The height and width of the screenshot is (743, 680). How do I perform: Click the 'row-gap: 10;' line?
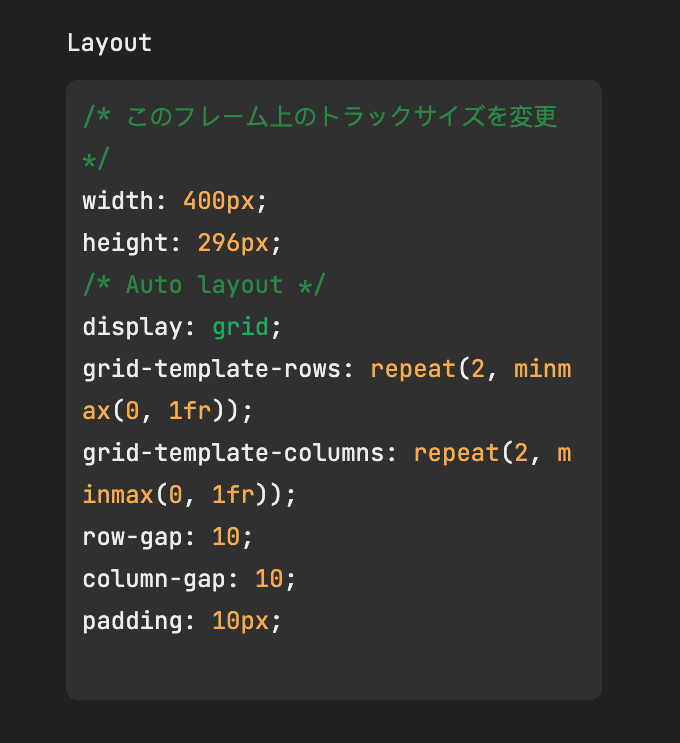(x=168, y=537)
